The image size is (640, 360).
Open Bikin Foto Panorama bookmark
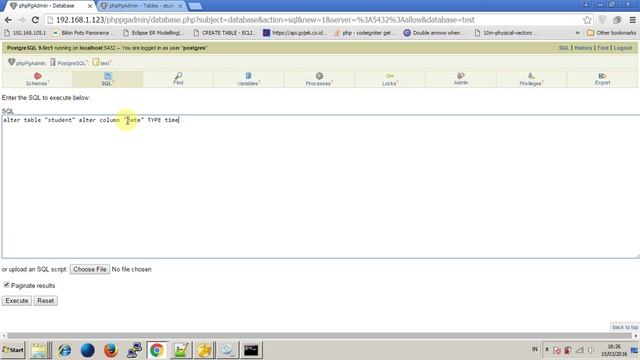82,33
